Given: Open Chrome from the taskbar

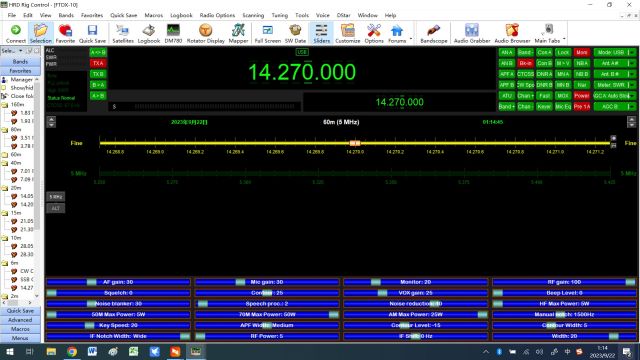Looking at the screenshot, I should (x=72, y=351).
